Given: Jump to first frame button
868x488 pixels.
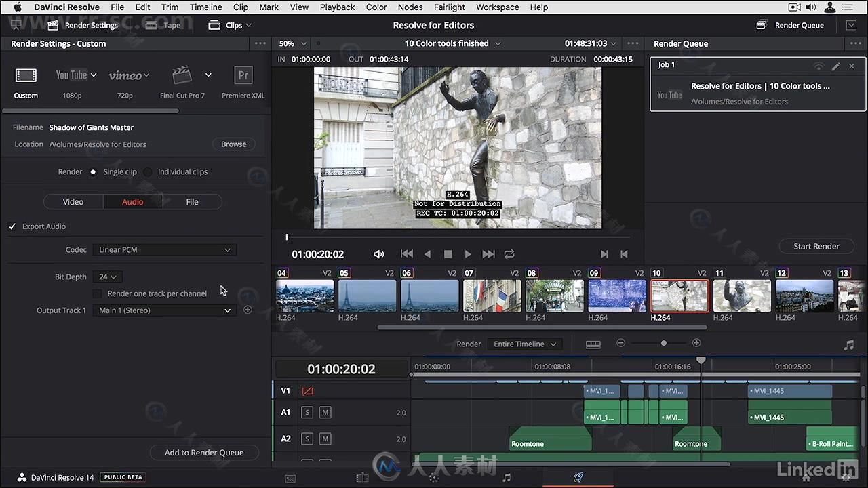Looking at the screenshot, I should [x=407, y=254].
